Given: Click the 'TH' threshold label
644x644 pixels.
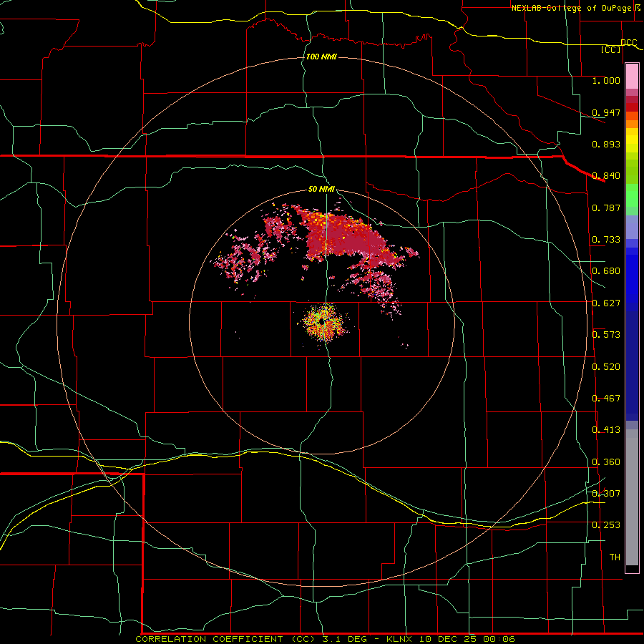Looking at the screenshot, I should [x=615, y=557].
